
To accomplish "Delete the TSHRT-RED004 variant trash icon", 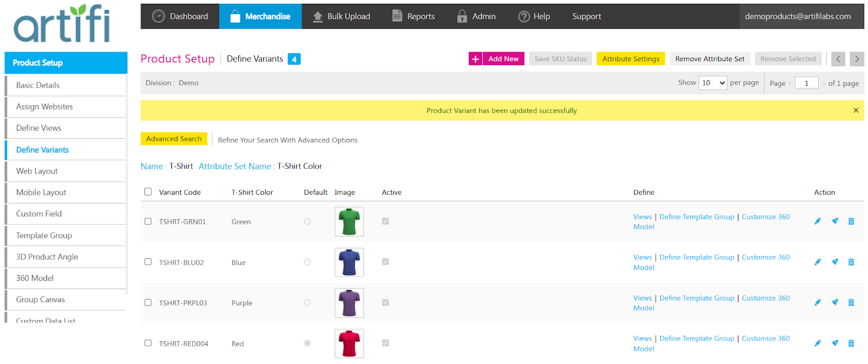I will (x=851, y=343).
